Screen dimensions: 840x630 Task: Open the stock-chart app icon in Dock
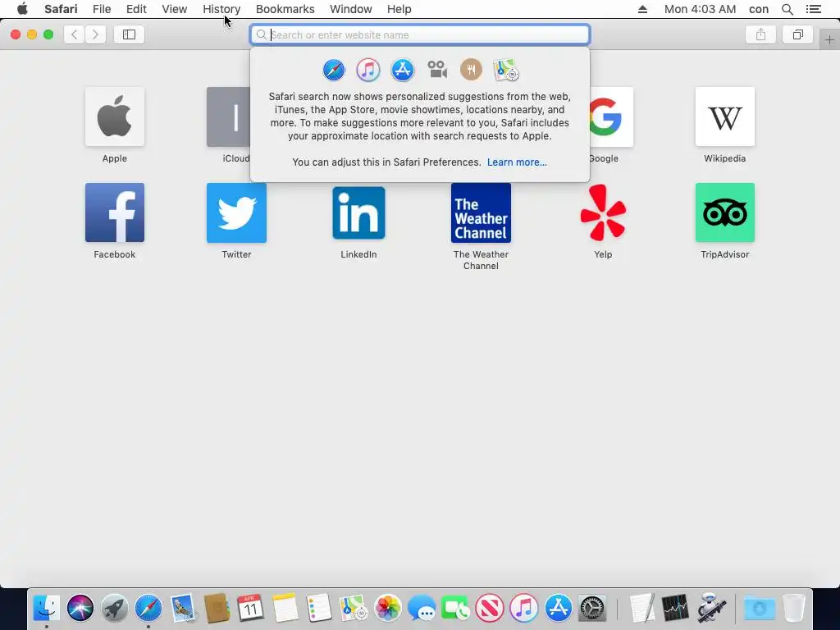tap(676, 608)
